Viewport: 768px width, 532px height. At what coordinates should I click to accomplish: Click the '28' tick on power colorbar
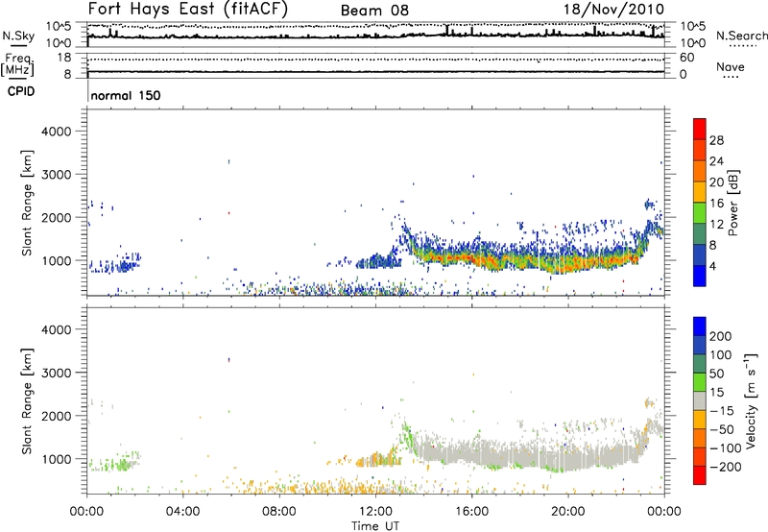[x=716, y=140]
